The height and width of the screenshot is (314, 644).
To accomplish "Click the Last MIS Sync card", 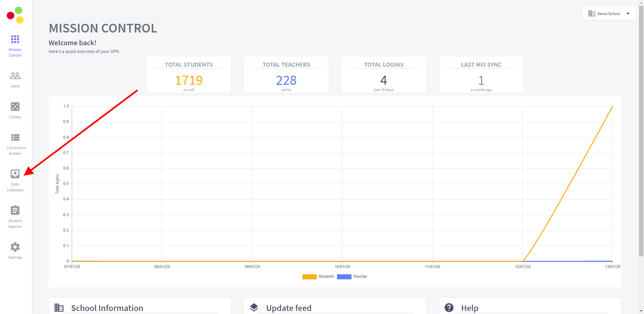I will click(481, 75).
